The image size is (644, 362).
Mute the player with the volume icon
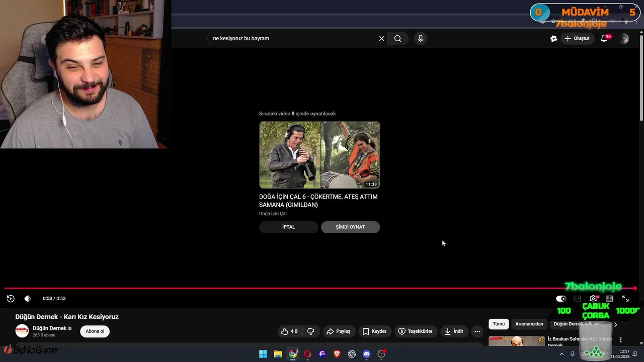click(x=28, y=298)
